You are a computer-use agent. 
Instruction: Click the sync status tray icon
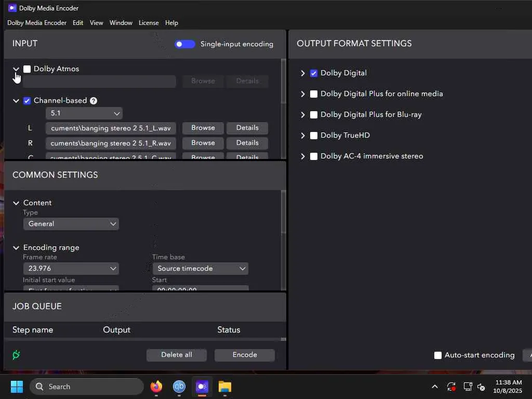(451, 387)
